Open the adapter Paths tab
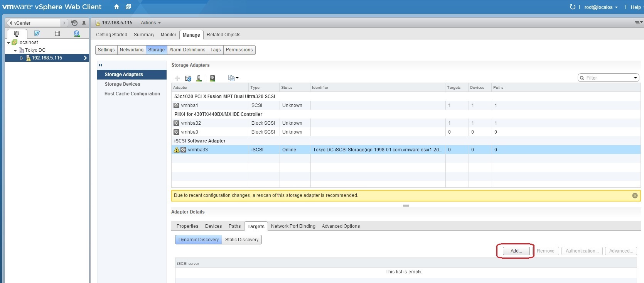Screen dimensions: 644x283 234,226
